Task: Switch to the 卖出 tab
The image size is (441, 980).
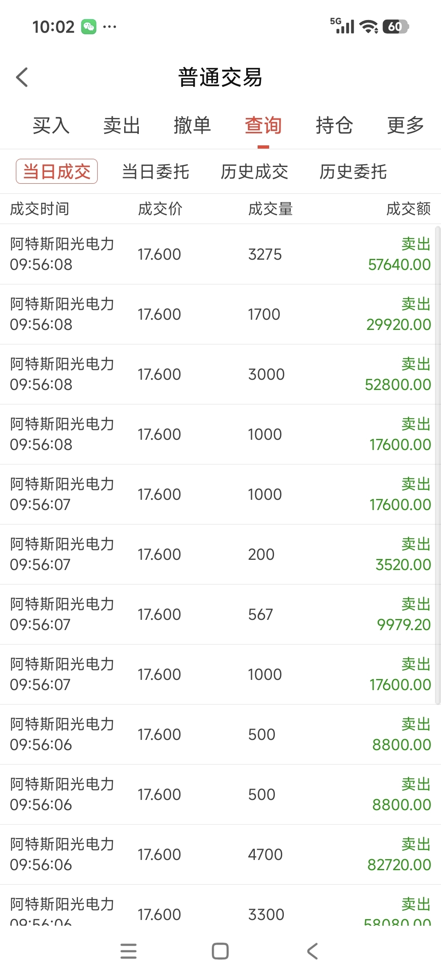Action: (122, 125)
